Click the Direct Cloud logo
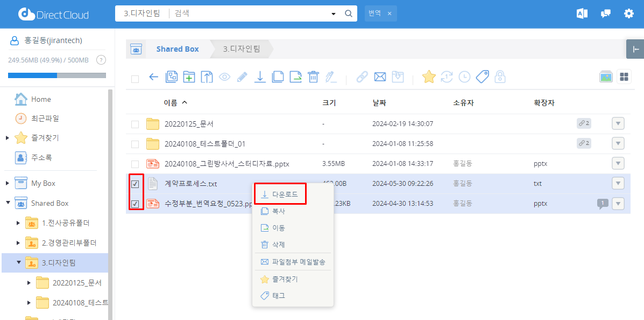Image resolution: width=644 pixels, height=320 pixels. pos(53,15)
